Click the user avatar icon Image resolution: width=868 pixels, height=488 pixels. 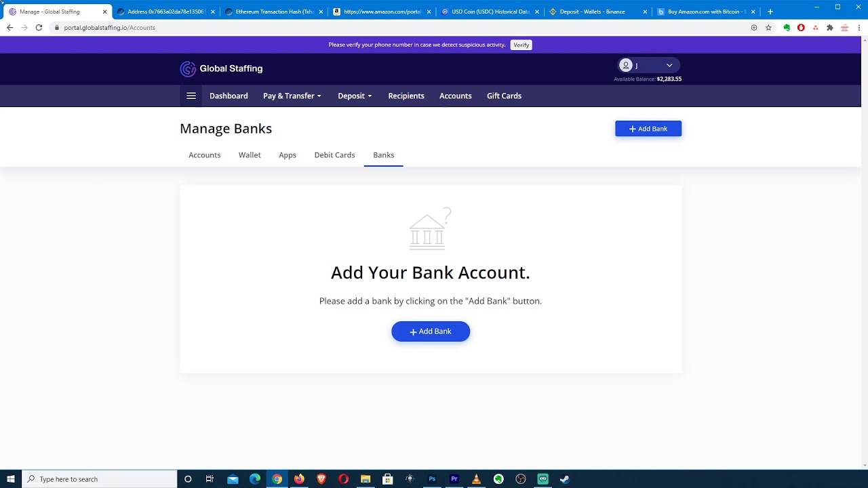point(626,65)
